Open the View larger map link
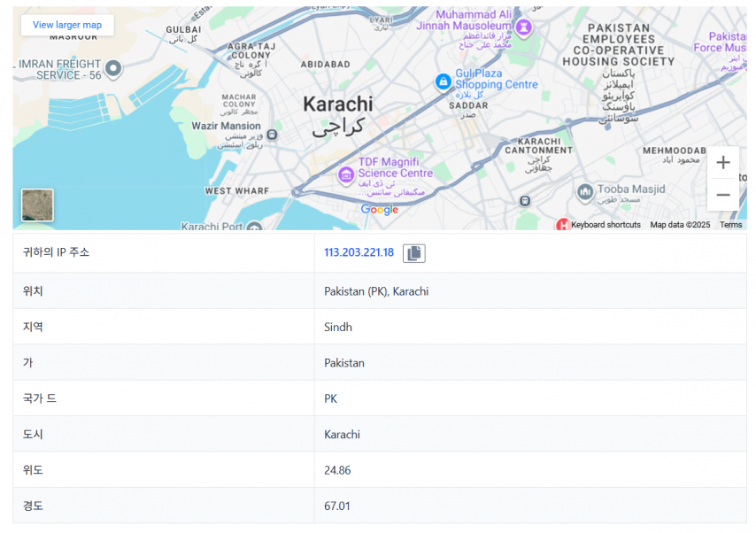 coord(67,25)
